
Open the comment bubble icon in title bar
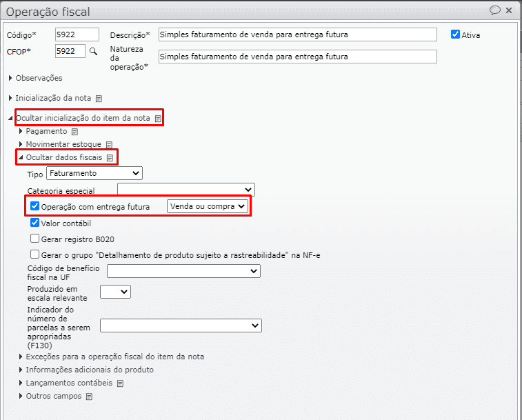(494, 10)
